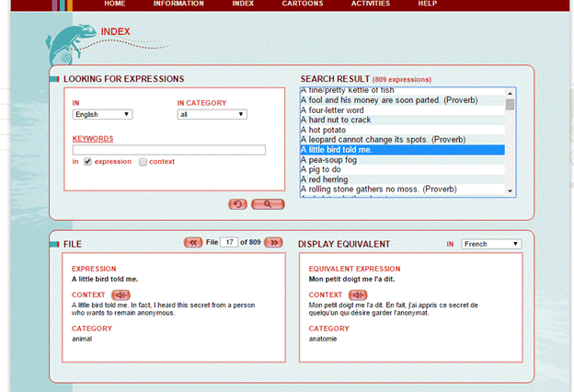
Task: Click the results list scroll down arrow
Action: pyautogui.click(x=510, y=190)
